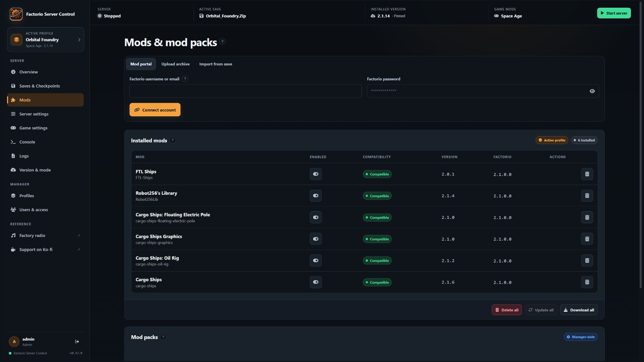Reveal the Factorio password with eye icon
The image size is (644, 362).
pos(592,91)
